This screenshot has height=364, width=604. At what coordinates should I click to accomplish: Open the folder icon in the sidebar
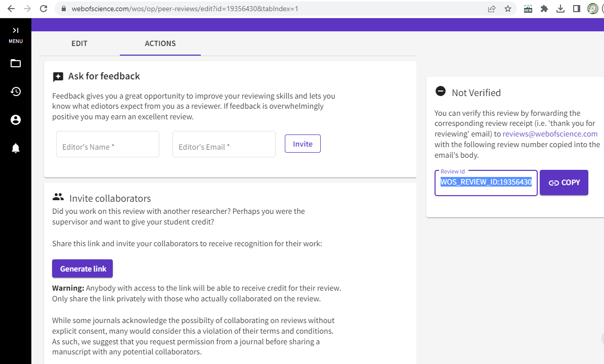pyautogui.click(x=15, y=63)
